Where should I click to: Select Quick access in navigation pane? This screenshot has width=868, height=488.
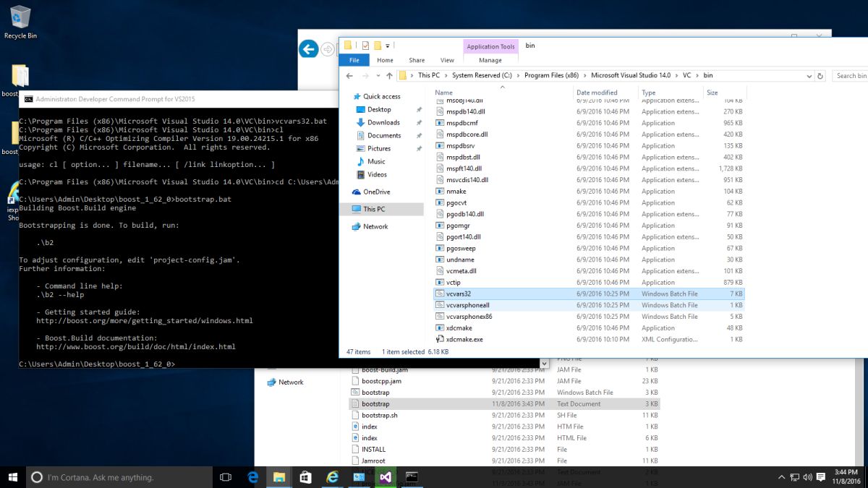point(381,96)
